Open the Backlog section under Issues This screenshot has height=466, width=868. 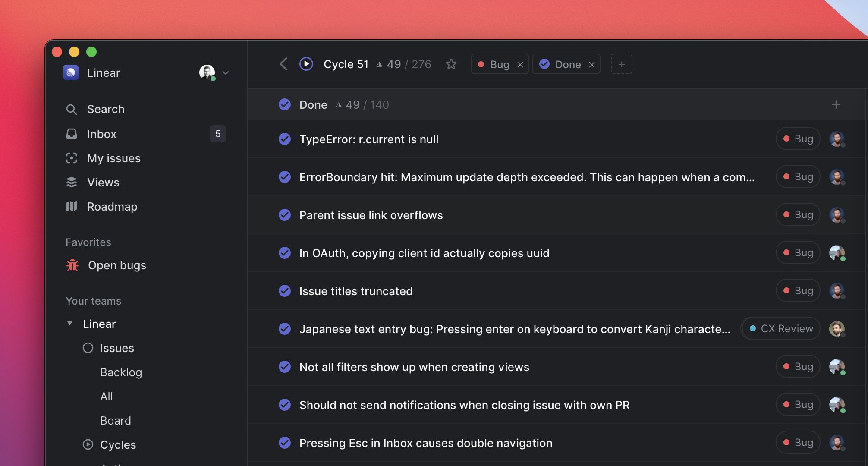point(121,372)
